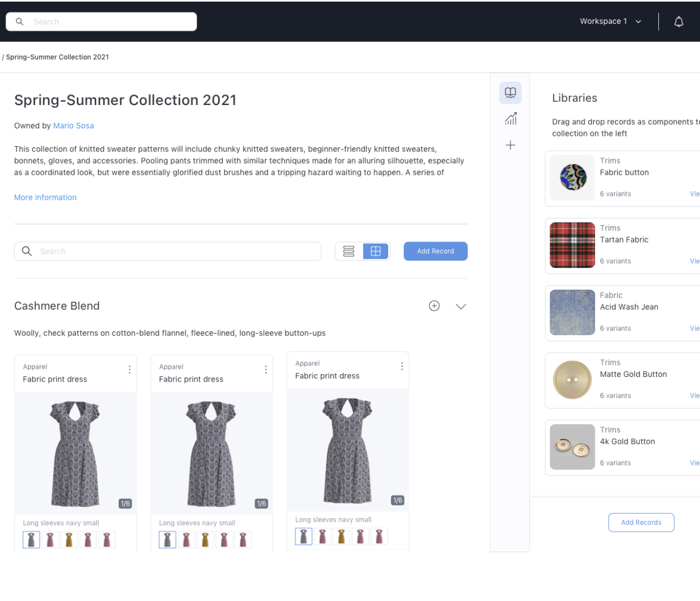Click the Add Records button in Libraries
Viewport: 700px width, 601px height.
pyautogui.click(x=641, y=522)
